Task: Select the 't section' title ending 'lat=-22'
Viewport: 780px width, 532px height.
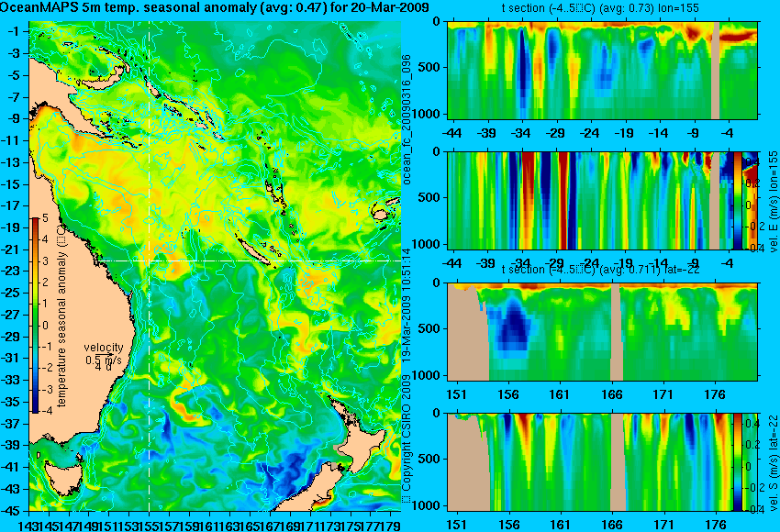Action: click(x=600, y=270)
